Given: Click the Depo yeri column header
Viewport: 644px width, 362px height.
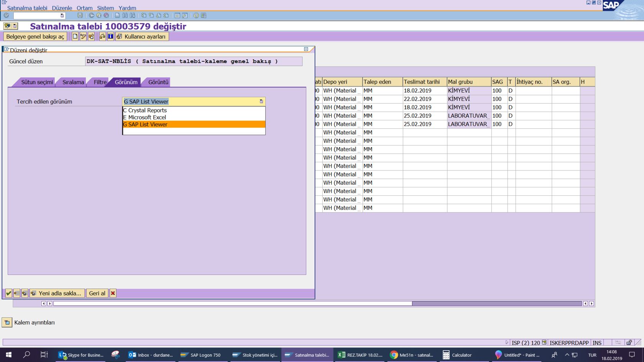Looking at the screenshot, I should coord(342,82).
